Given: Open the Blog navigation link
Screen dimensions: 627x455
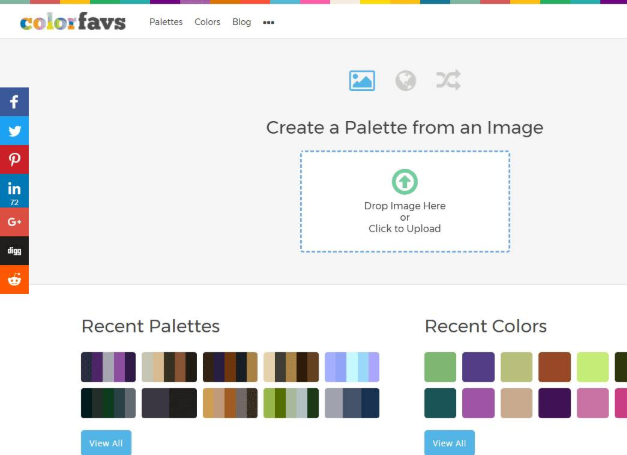Looking at the screenshot, I should pyautogui.click(x=241, y=22).
